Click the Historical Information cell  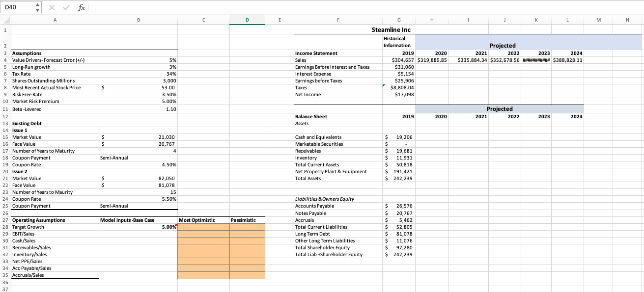point(398,42)
